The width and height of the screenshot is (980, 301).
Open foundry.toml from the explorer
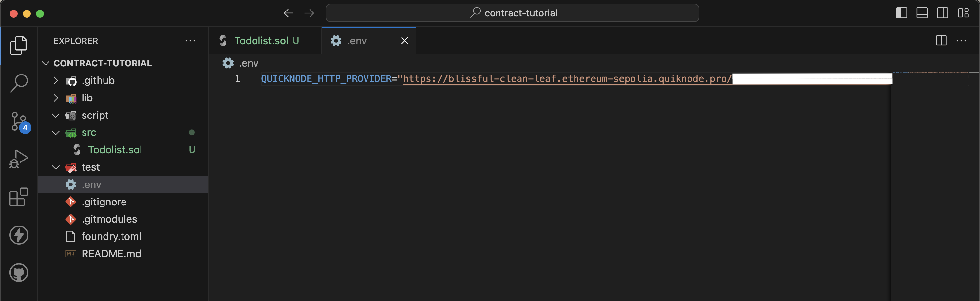(x=111, y=236)
